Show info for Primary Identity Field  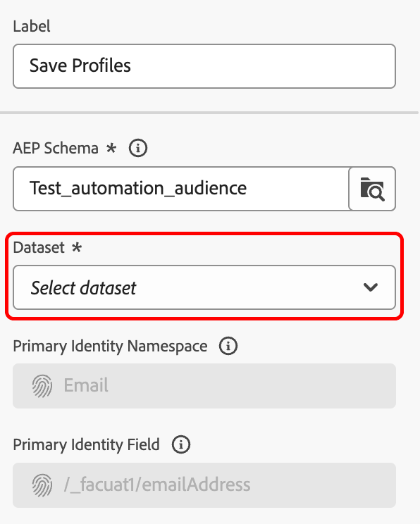pos(181,445)
